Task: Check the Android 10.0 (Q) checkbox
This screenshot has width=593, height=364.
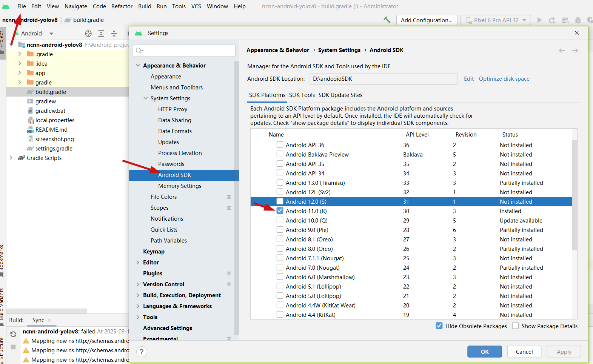Action: pyautogui.click(x=280, y=220)
